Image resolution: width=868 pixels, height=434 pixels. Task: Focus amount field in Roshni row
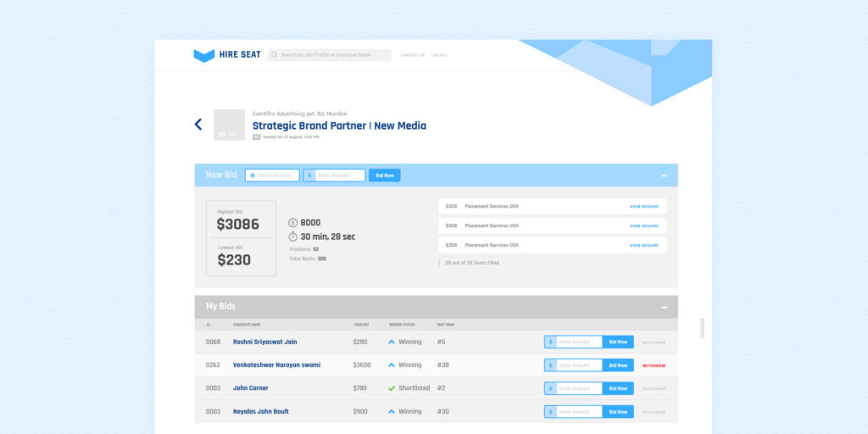coord(579,342)
